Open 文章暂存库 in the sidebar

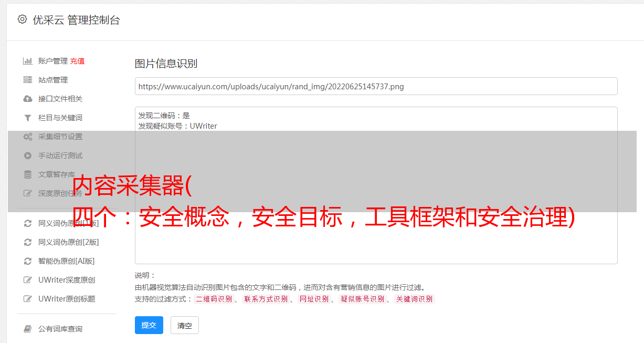(57, 174)
